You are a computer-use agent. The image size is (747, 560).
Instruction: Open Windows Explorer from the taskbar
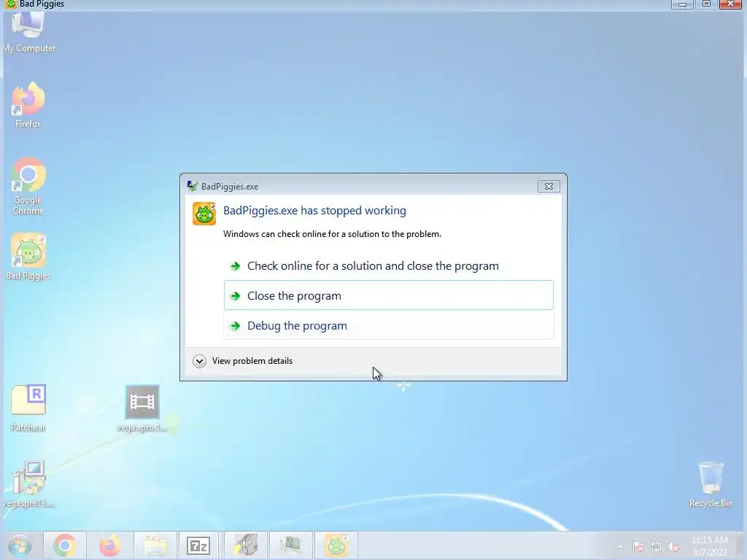pos(155,545)
